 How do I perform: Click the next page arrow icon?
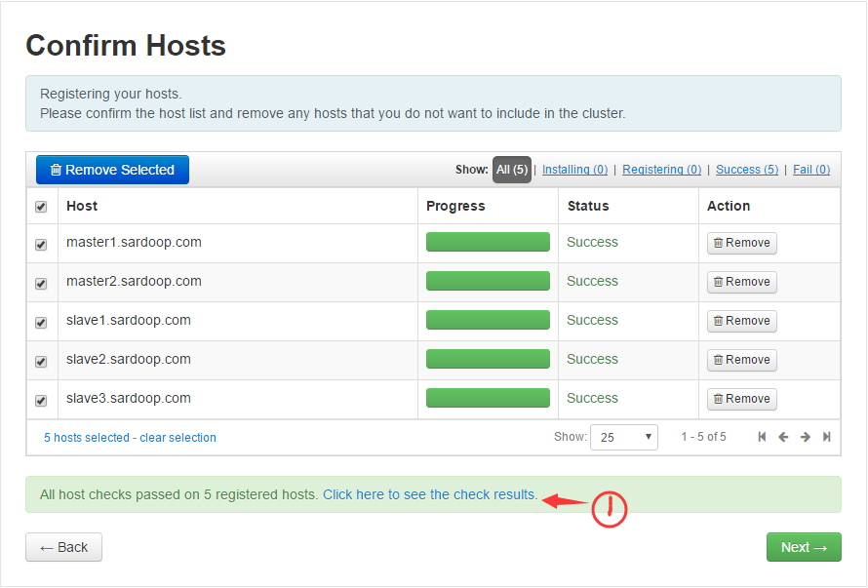pos(805,437)
